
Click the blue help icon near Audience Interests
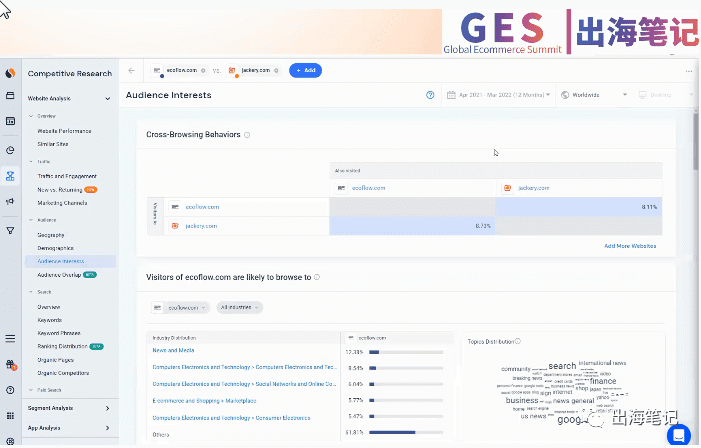pos(430,95)
